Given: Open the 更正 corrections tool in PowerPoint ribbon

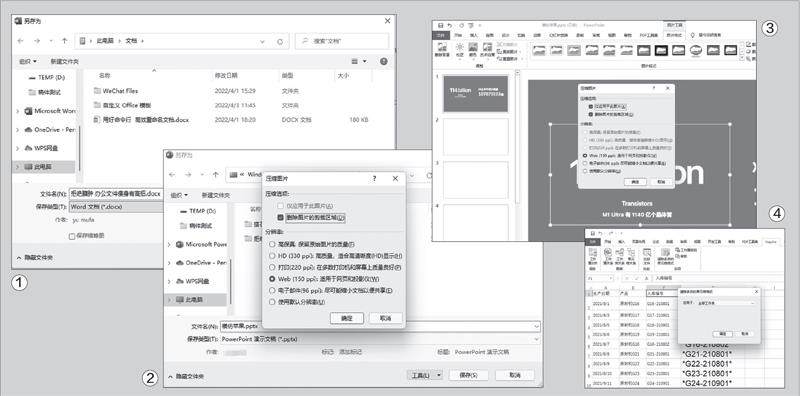Looking at the screenshot, I should tap(460, 50).
